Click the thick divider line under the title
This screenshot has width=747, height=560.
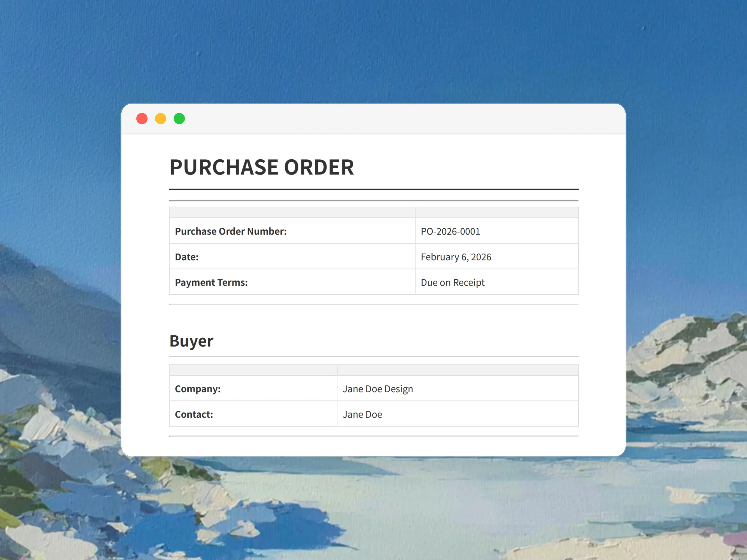tap(374, 189)
